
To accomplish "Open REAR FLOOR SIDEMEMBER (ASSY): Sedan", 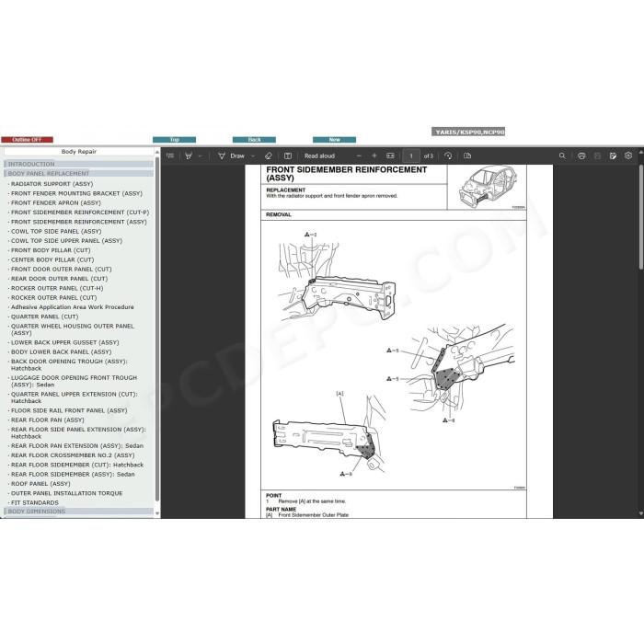I will click(73, 474).
